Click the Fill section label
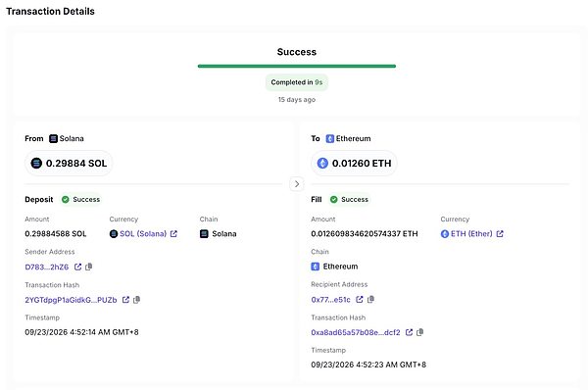 (x=317, y=200)
